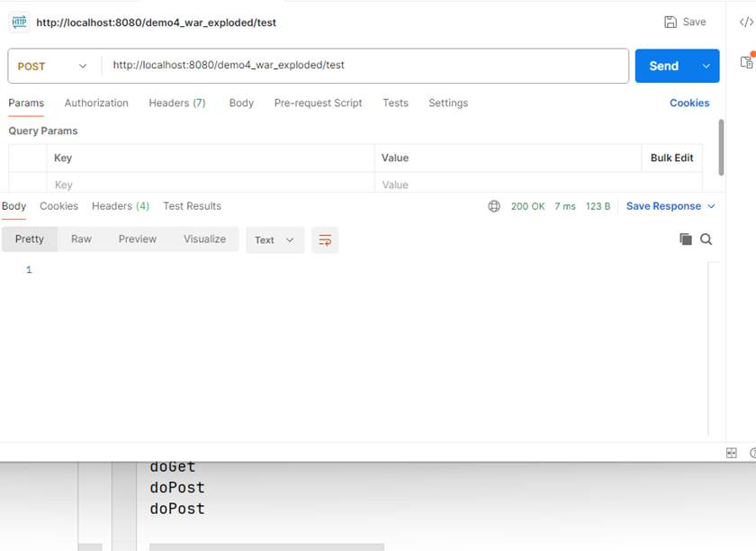The image size is (756, 551).
Task: Select the Preview view mode
Action: pyautogui.click(x=138, y=239)
